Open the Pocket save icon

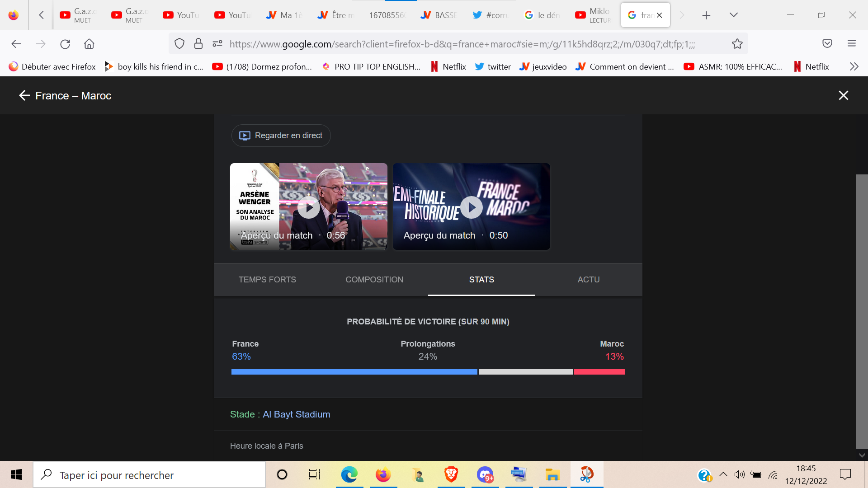point(827,44)
